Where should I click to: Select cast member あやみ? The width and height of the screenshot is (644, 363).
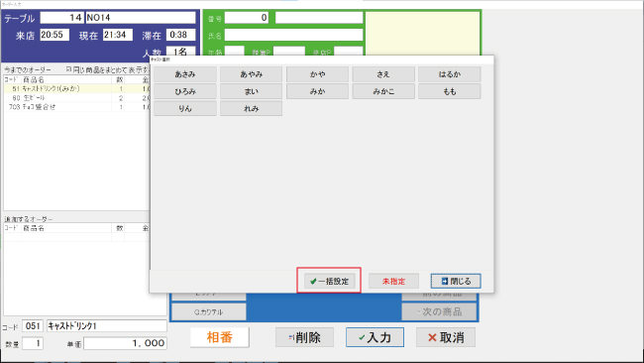click(252, 74)
